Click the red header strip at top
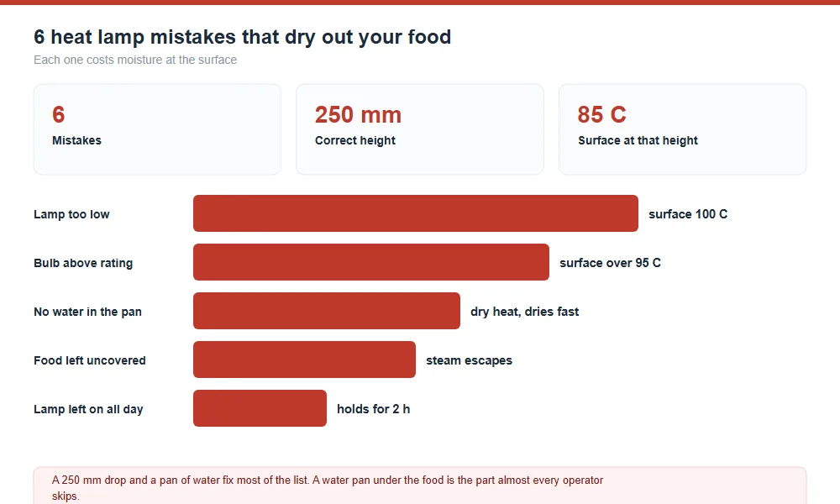Image resolution: width=840 pixels, height=504 pixels. pos(420,3)
